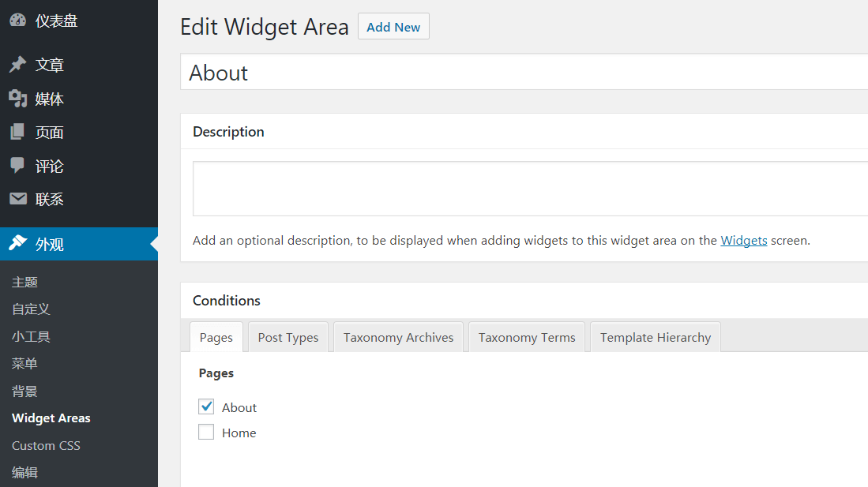Select the Taxonomy Terms tab
The height and width of the screenshot is (487, 868).
click(x=526, y=337)
